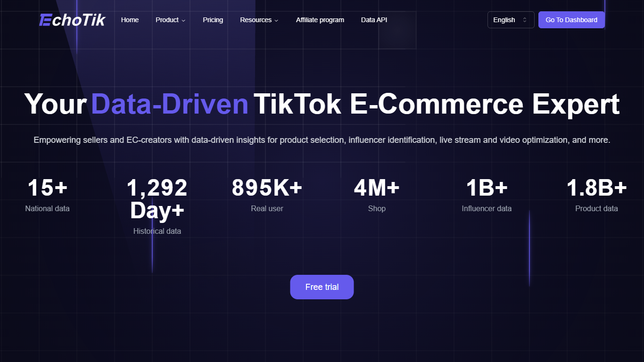Open the English language selector
The height and width of the screenshot is (362, 644).
click(x=511, y=20)
